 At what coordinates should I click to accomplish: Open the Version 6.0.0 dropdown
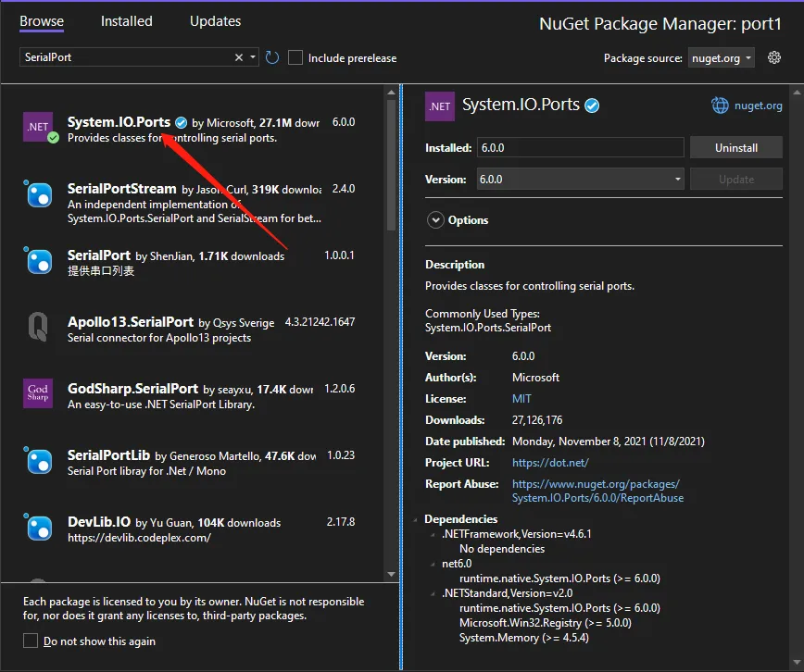[580, 179]
